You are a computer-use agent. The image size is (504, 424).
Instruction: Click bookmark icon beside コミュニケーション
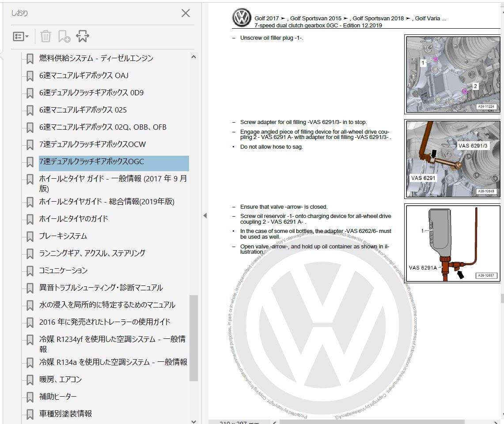coord(30,271)
